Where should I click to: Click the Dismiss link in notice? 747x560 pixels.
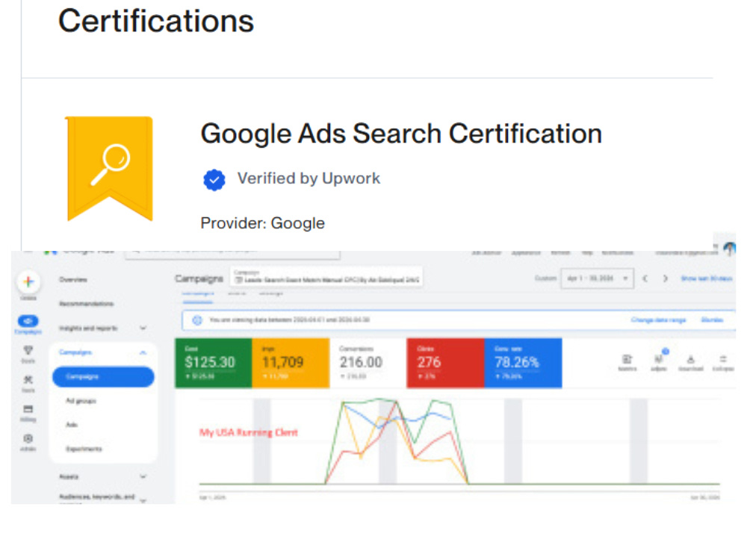pos(712,320)
